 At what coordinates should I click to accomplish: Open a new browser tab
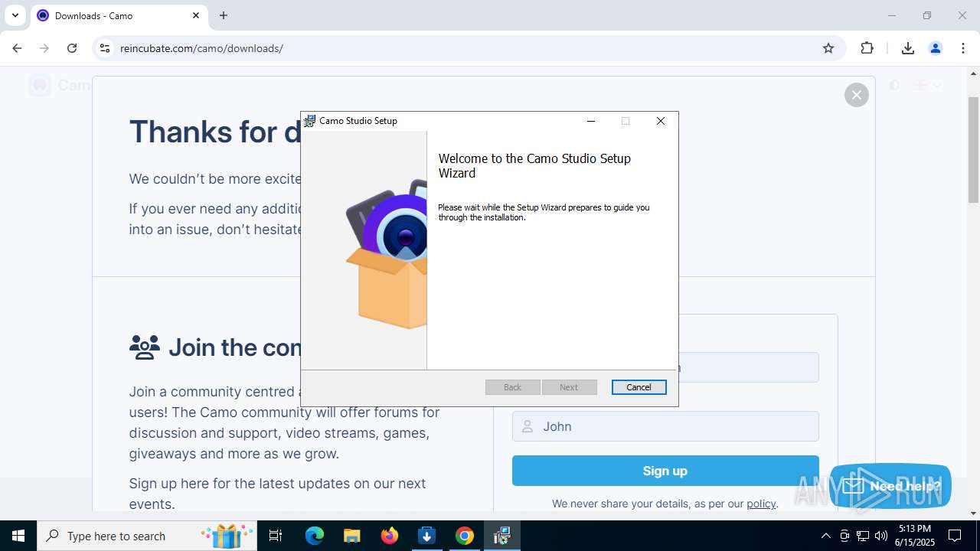coord(224,15)
